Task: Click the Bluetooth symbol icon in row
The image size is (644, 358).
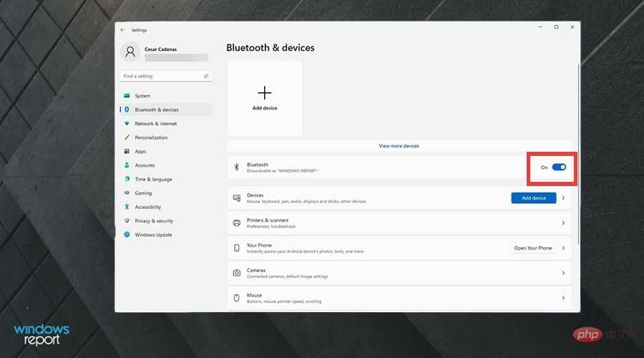Action: click(237, 168)
